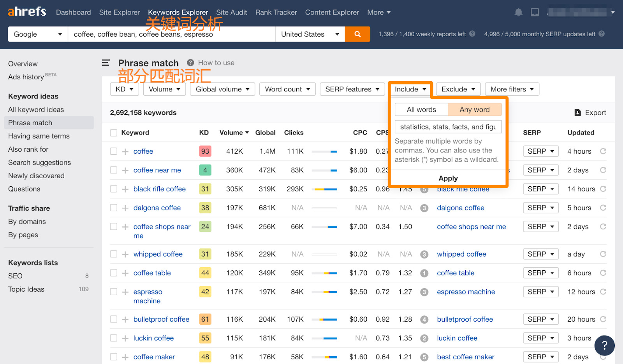Click the Export download icon
The image size is (623, 364).
577,113
